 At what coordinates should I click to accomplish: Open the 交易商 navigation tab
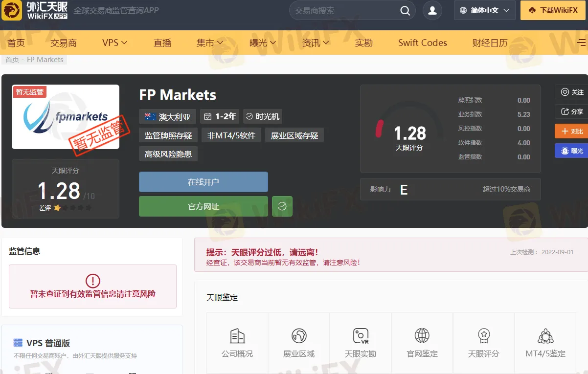(64, 43)
